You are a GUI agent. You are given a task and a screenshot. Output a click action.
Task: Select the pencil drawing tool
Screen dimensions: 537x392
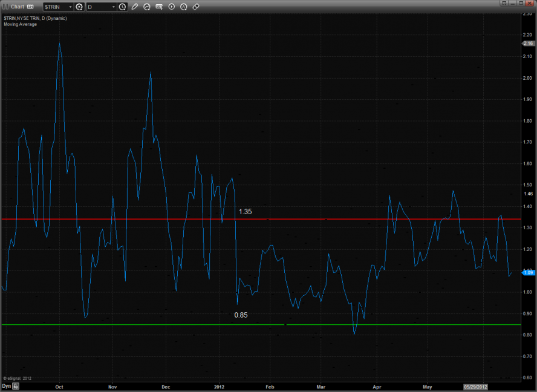135,7
